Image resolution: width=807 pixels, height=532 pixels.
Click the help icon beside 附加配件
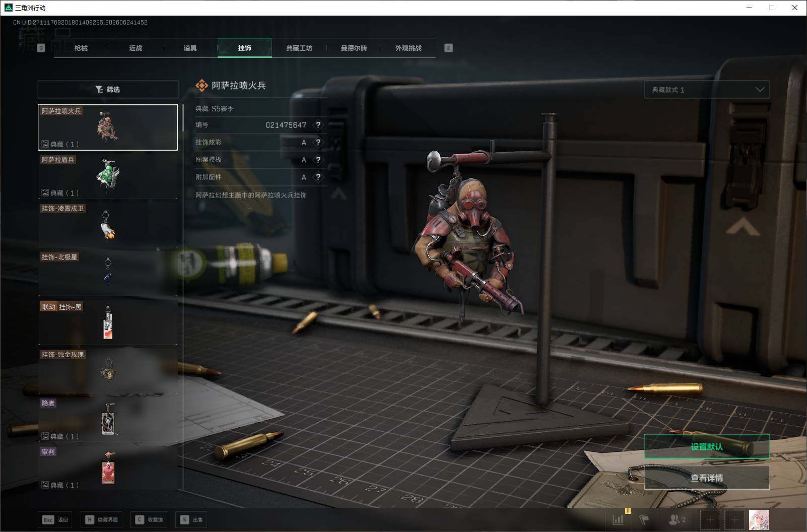click(318, 177)
